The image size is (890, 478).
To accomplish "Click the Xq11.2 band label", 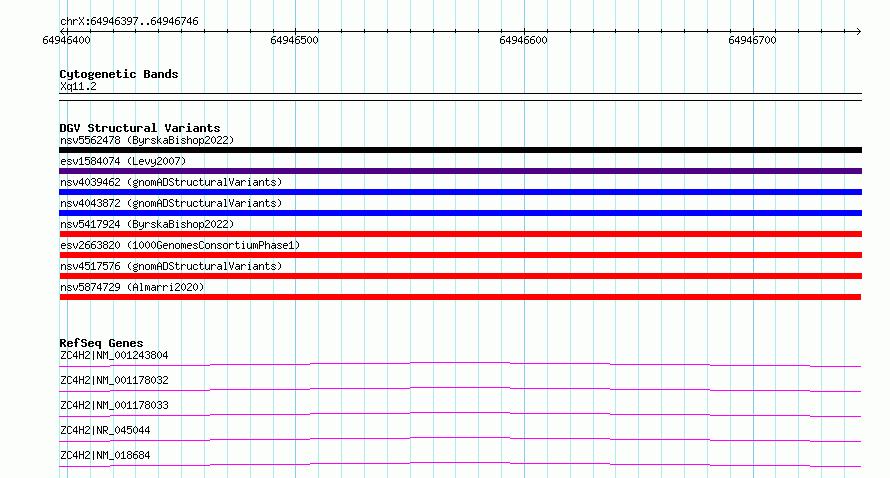I will click(78, 86).
